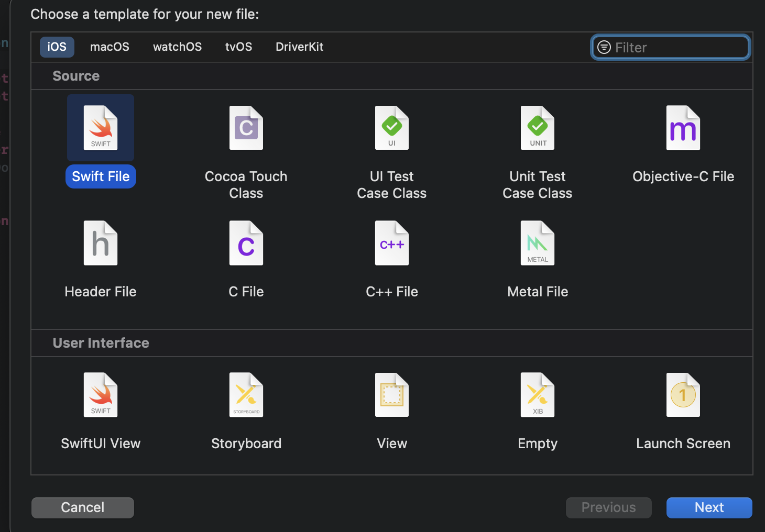Choose the SwiftUI View template icon

click(101, 395)
